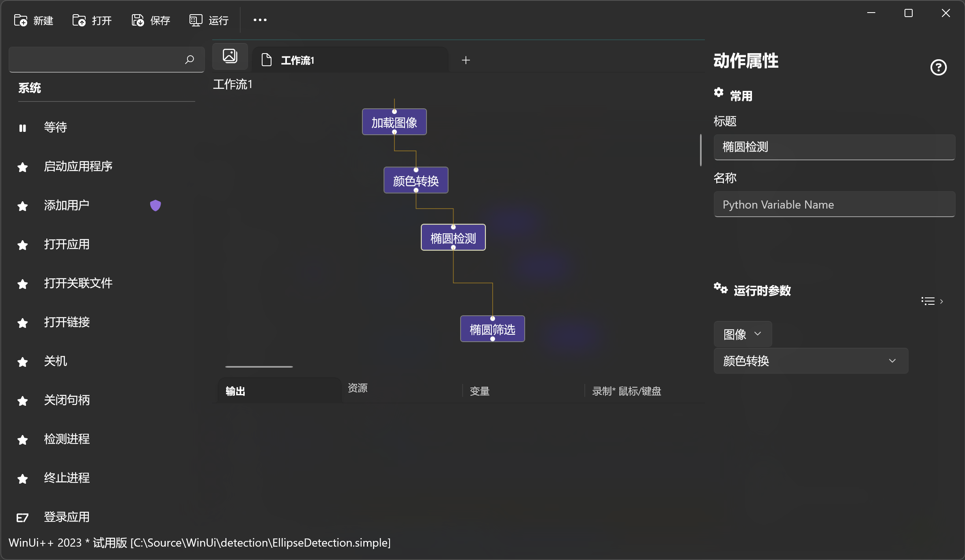Viewport: 965px width, 560px height.
Task: Add a new workflow with the plus button
Action: pyautogui.click(x=466, y=60)
